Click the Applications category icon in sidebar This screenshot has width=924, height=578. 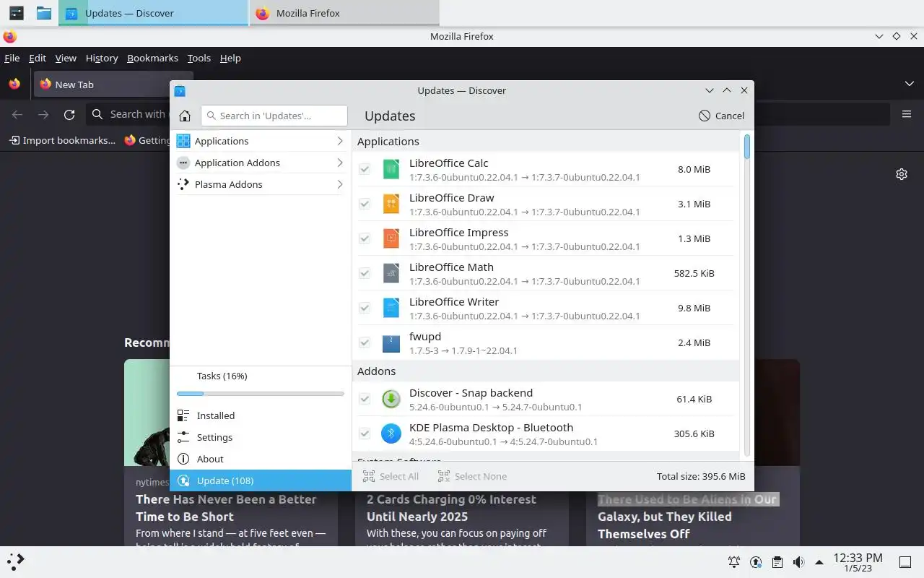click(x=183, y=141)
